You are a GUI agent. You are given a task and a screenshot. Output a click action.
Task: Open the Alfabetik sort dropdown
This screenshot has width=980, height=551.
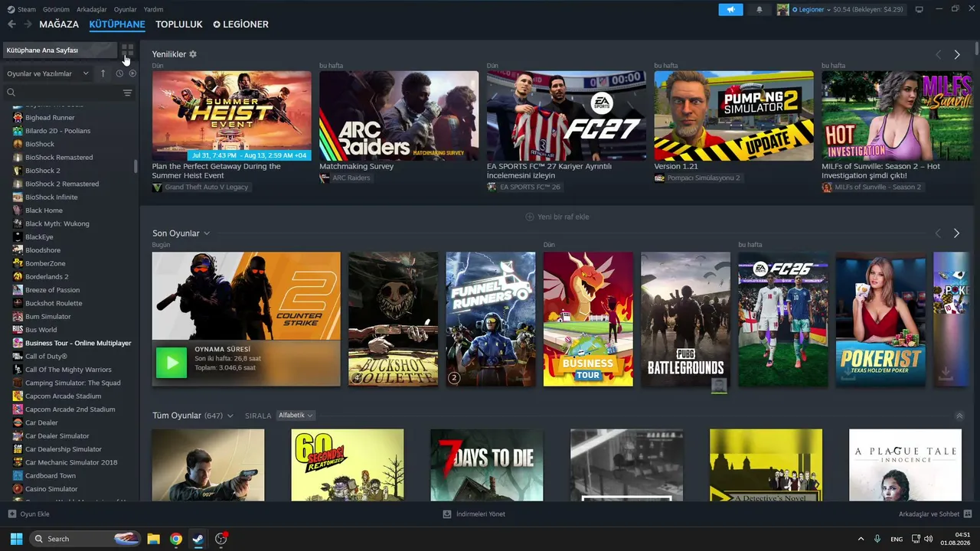pos(296,416)
